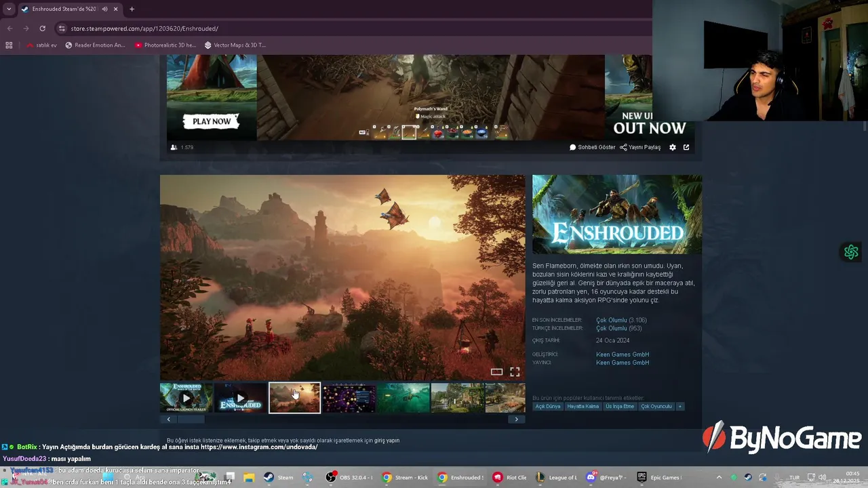This screenshot has height=488, width=868.
Task: Pop out the broadcast in new window
Action: [686, 147]
